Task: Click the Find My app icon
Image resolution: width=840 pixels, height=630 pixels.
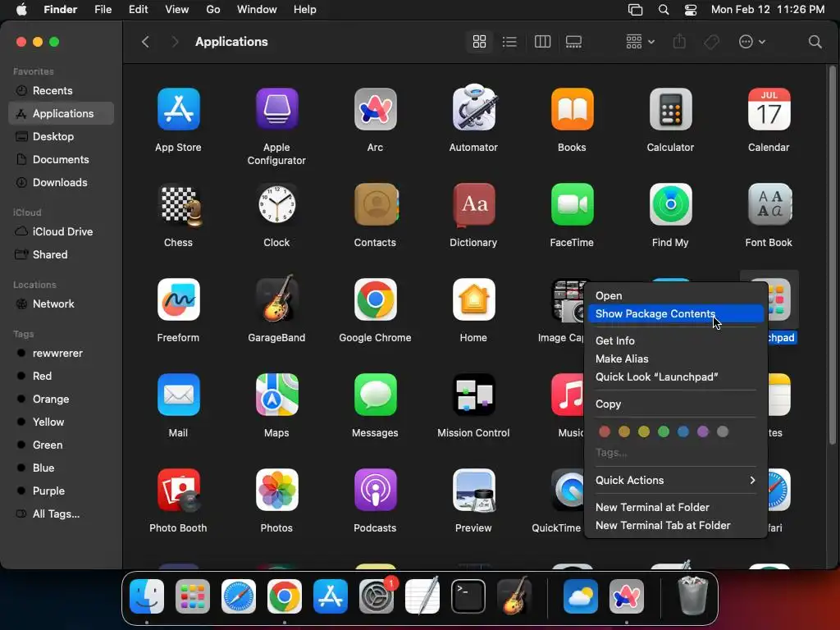Action: click(670, 204)
